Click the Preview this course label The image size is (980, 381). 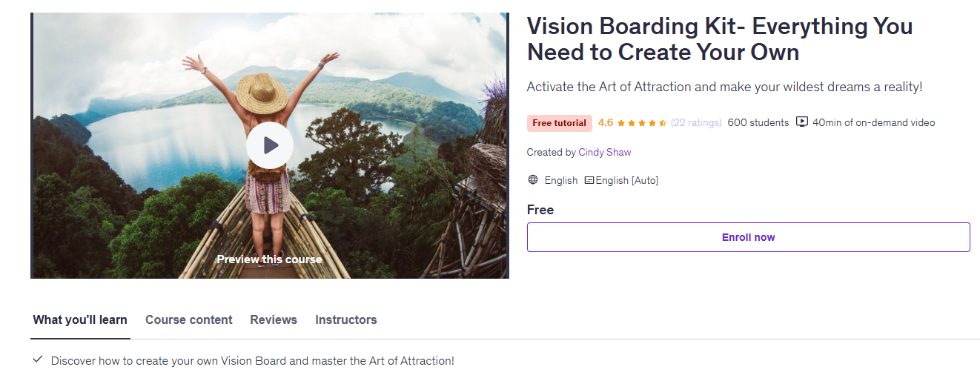pyautogui.click(x=270, y=259)
